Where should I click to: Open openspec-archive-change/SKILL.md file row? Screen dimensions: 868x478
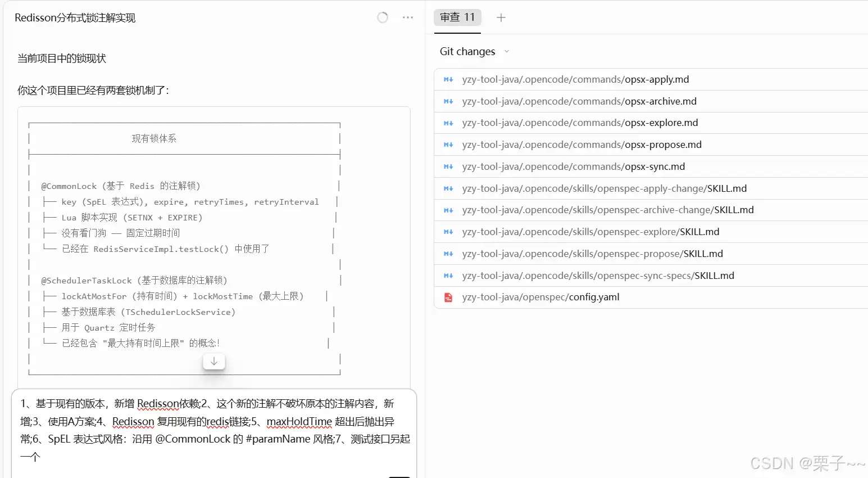[651, 210]
